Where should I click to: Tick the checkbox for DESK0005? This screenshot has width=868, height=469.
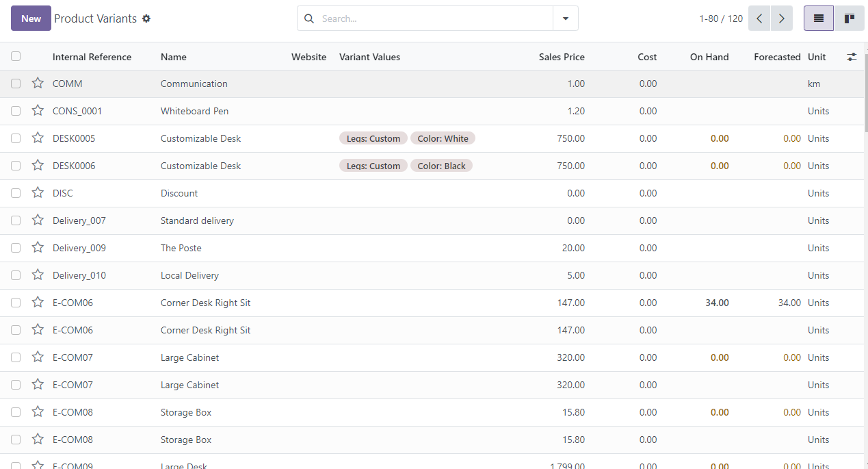16,138
